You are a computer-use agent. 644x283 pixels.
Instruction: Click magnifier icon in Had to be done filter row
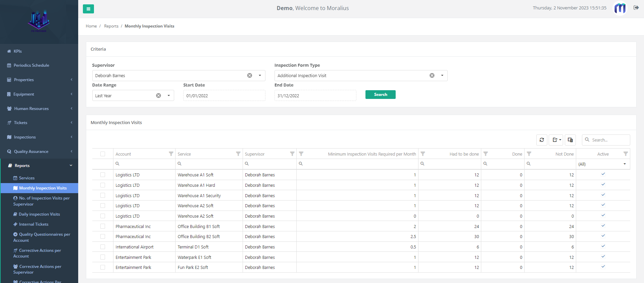(423, 164)
